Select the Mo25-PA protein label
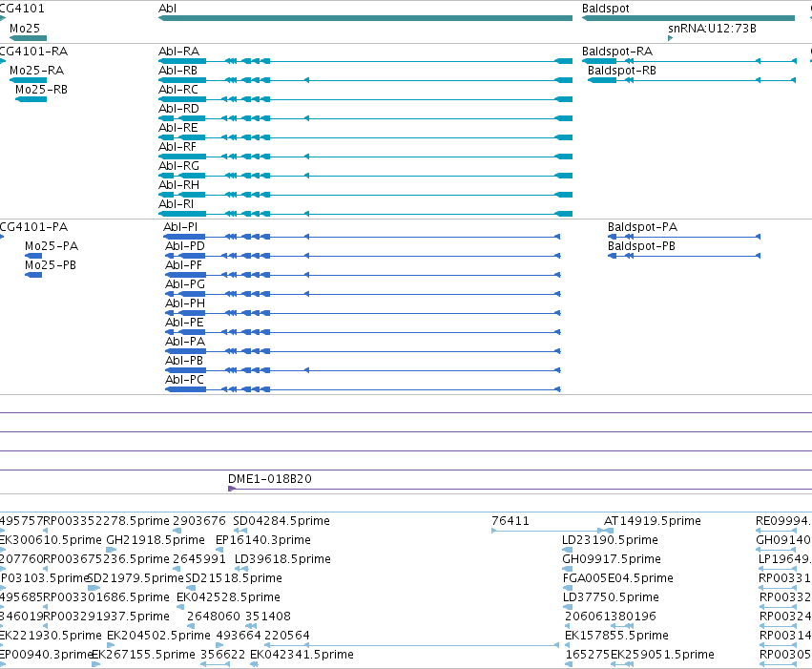This screenshot has width=812, height=669. pos(52,246)
